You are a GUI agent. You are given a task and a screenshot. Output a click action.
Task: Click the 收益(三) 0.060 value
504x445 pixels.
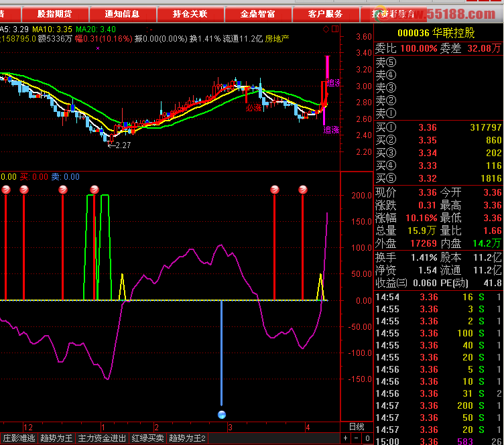pos(425,283)
